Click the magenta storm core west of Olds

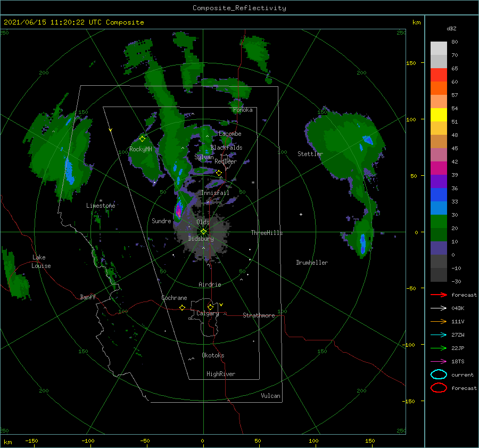178,211
